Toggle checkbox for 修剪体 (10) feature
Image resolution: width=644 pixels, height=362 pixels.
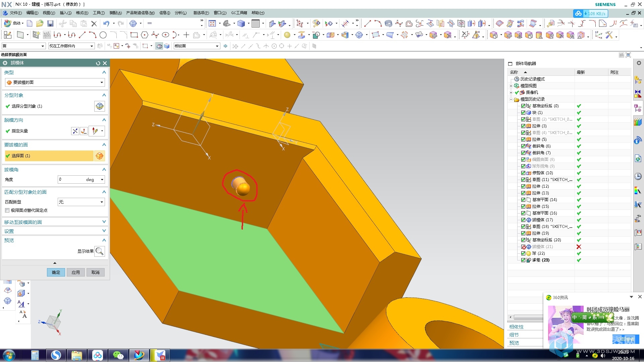pos(523,173)
